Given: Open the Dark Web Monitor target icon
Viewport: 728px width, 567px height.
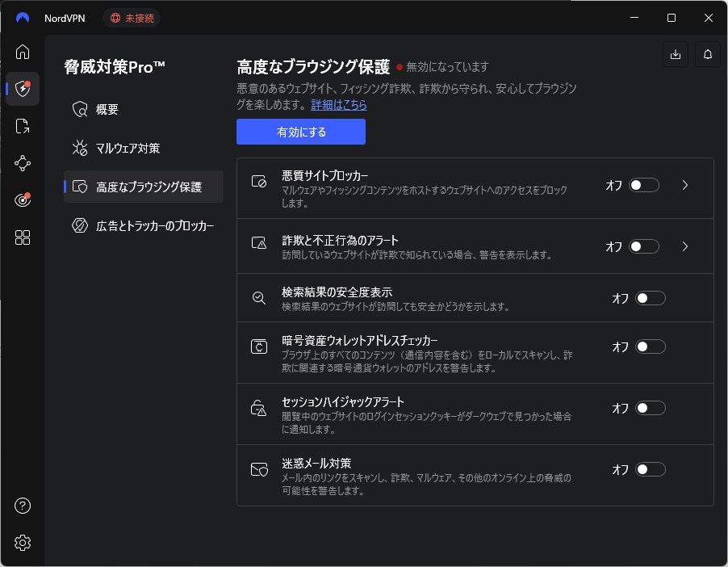Looking at the screenshot, I should (23, 200).
